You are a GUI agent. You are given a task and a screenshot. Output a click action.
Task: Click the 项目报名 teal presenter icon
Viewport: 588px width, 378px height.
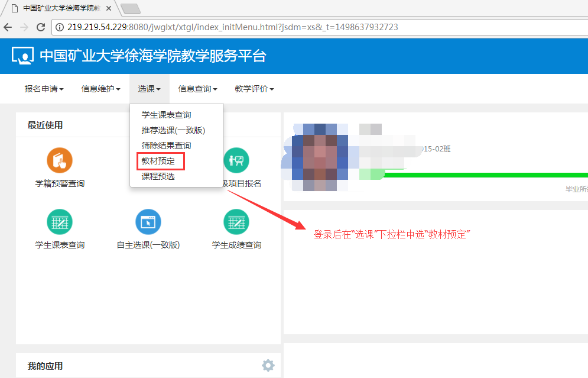tap(236, 160)
